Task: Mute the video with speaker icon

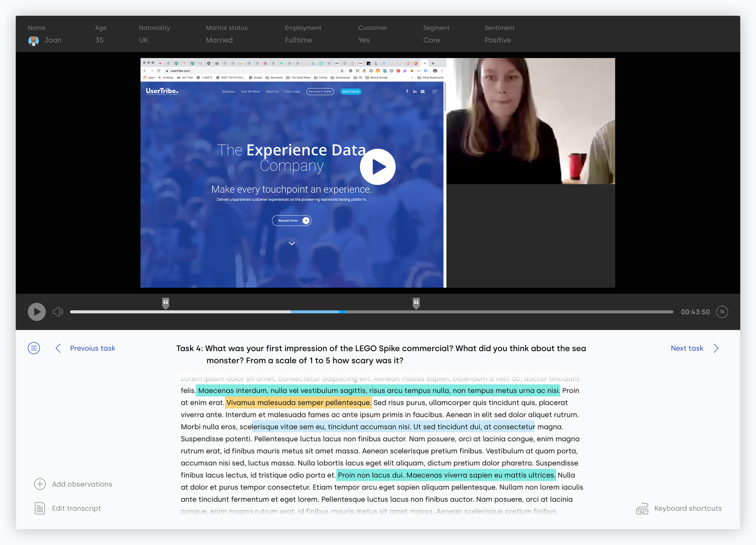Action: coord(58,312)
